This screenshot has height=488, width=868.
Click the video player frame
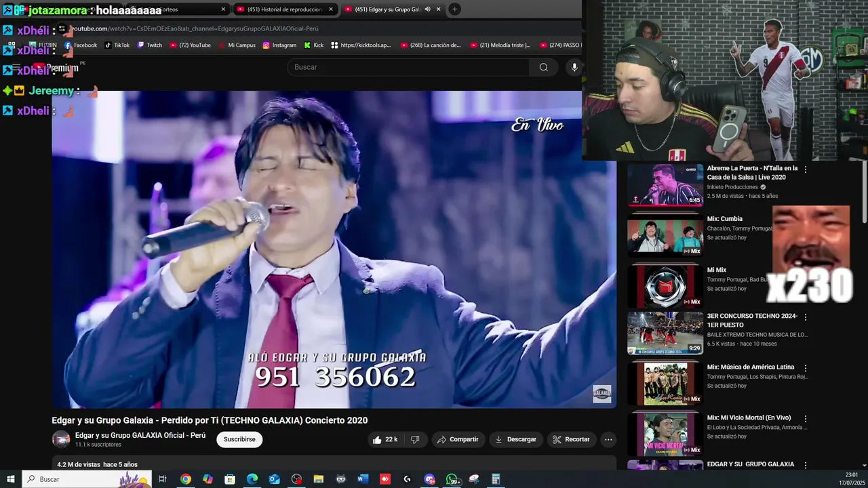[334, 249]
